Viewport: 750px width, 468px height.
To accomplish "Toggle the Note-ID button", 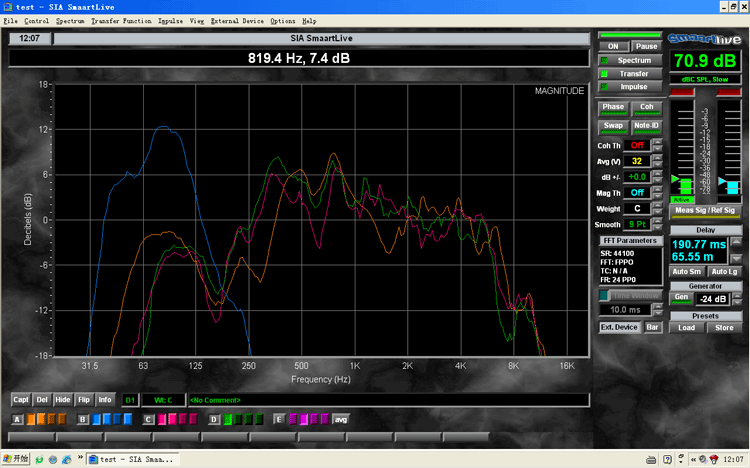I will coord(647,127).
